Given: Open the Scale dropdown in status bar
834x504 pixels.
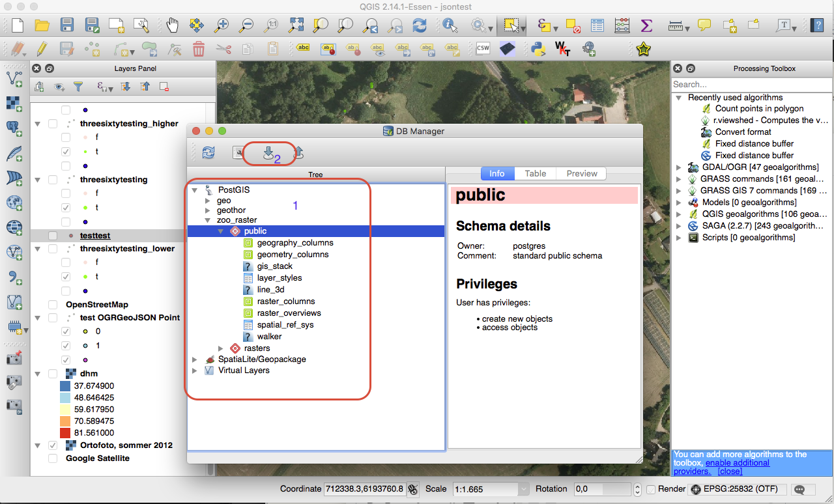Looking at the screenshot, I should tap(523, 489).
